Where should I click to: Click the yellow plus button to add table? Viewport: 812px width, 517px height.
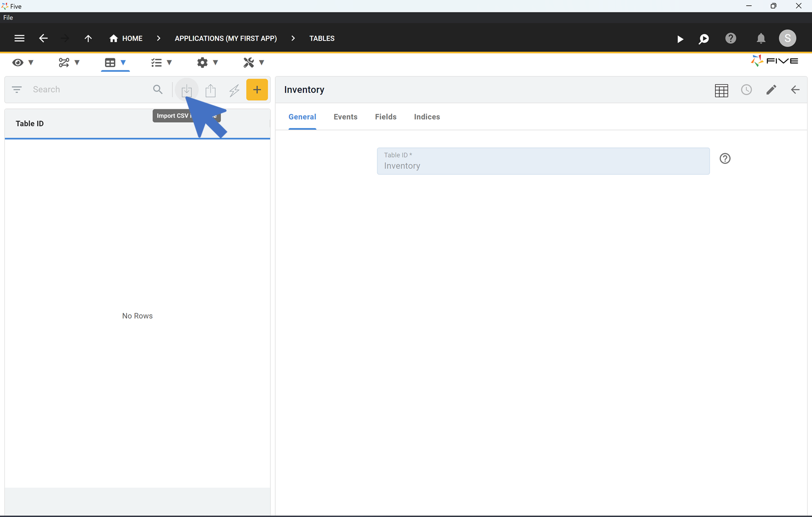point(257,90)
